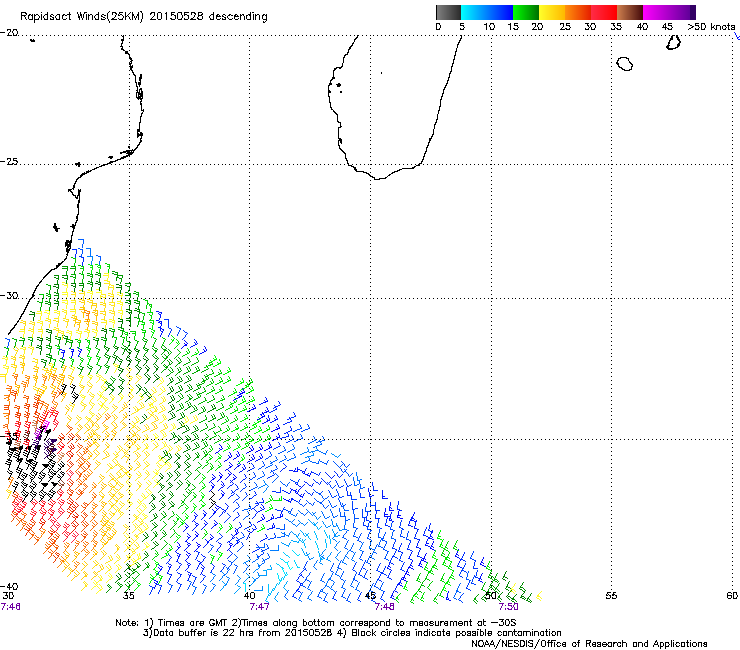Click the '-20' latitude axis label

9,33
